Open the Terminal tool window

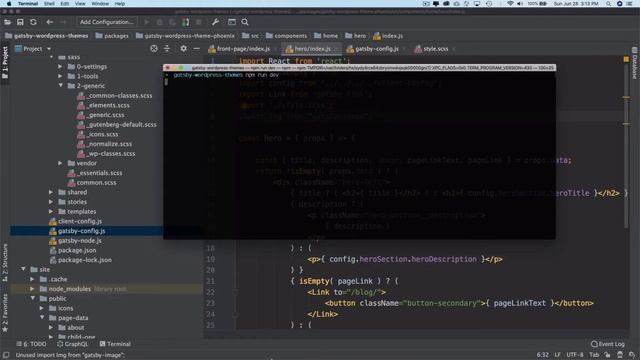pos(115,344)
